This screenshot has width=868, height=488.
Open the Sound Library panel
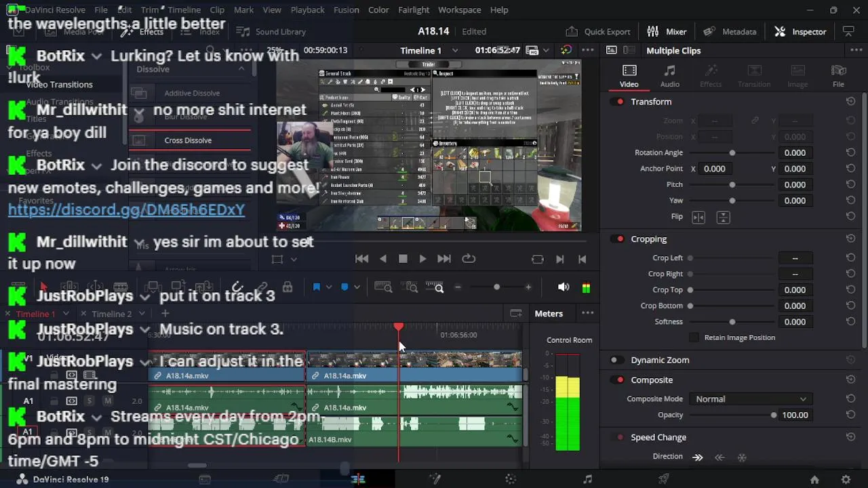272,31
